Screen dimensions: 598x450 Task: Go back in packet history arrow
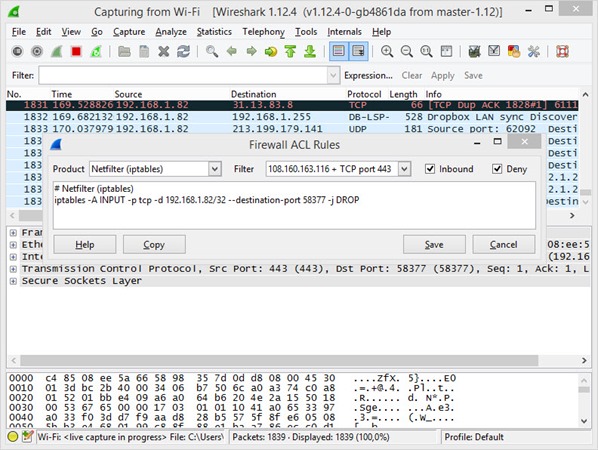point(231,51)
